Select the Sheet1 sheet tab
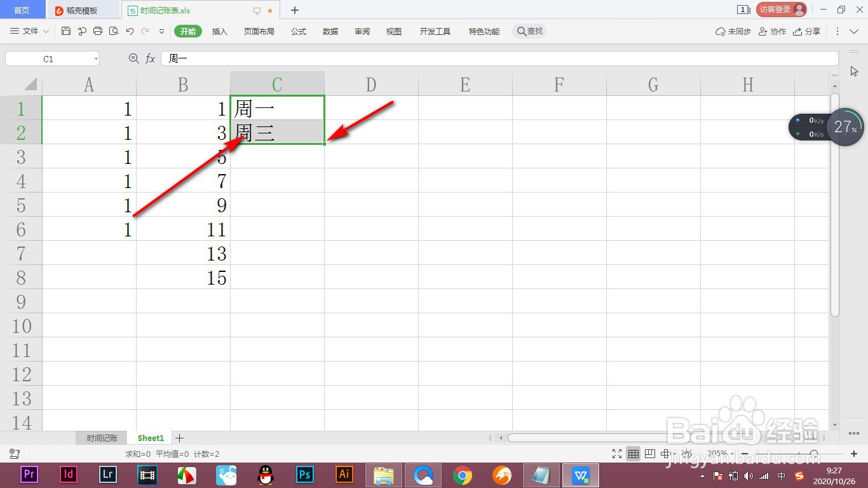The width and height of the screenshot is (868, 488). pos(151,438)
